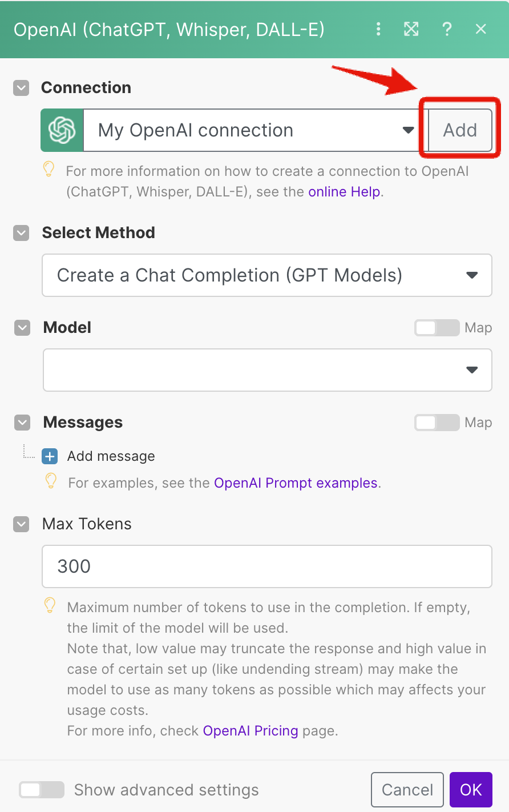Enable Show advanced settings switch

[x=42, y=790]
